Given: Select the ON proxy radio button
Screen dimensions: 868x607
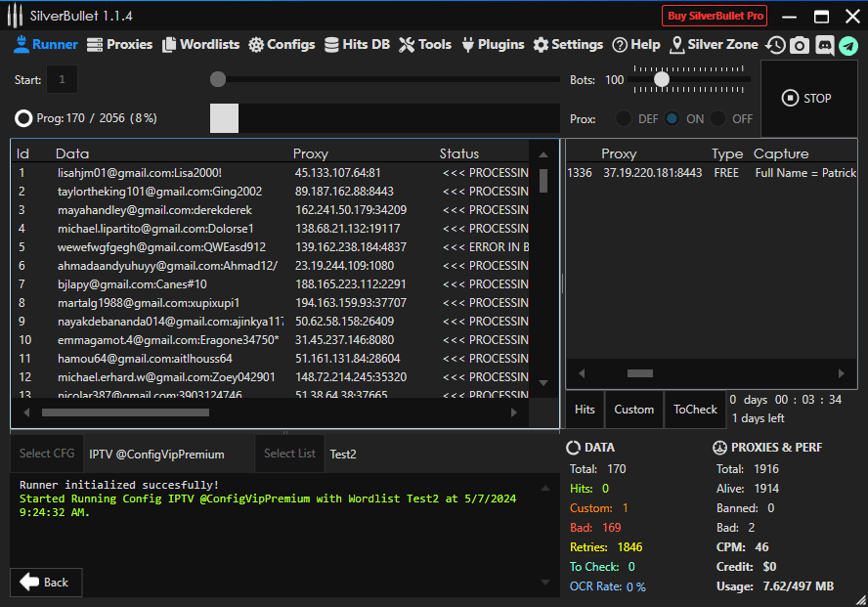Looking at the screenshot, I should [673, 118].
